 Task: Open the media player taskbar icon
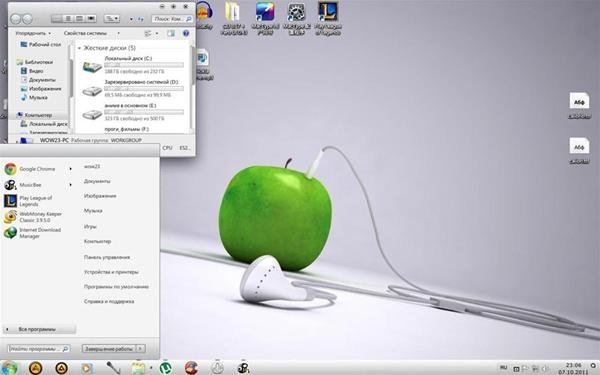click(87, 368)
